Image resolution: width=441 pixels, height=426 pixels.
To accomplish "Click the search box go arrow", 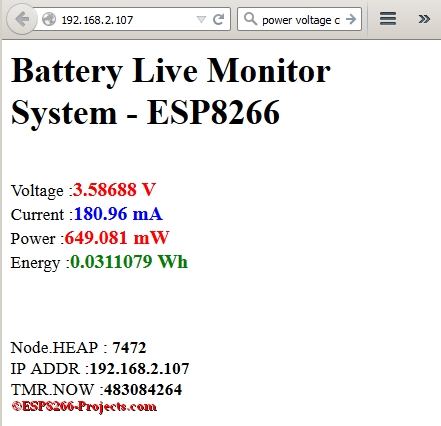I will pyautogui.click(x=351, y=19).
